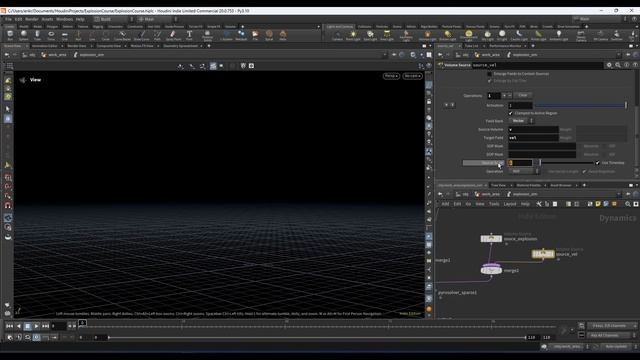Open the Windows menu
Image resolution: width=640 pixels, height=360 pixels.
click(64, 19)
